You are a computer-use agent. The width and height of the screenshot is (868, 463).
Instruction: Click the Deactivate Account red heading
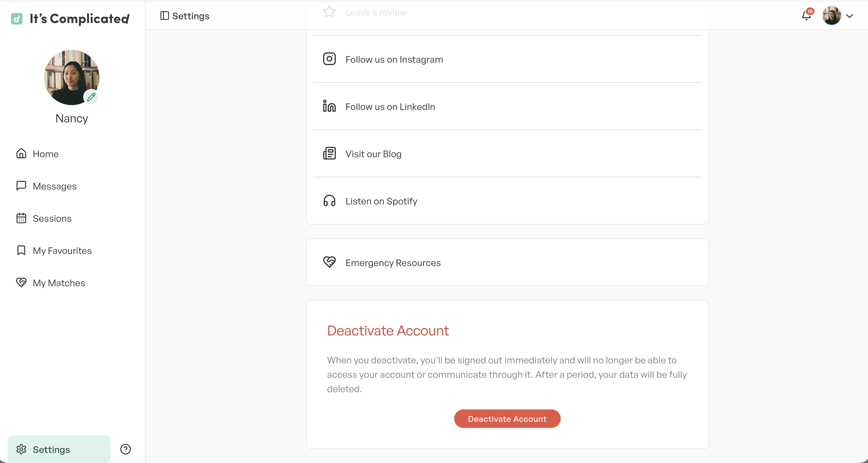[388, 331]
